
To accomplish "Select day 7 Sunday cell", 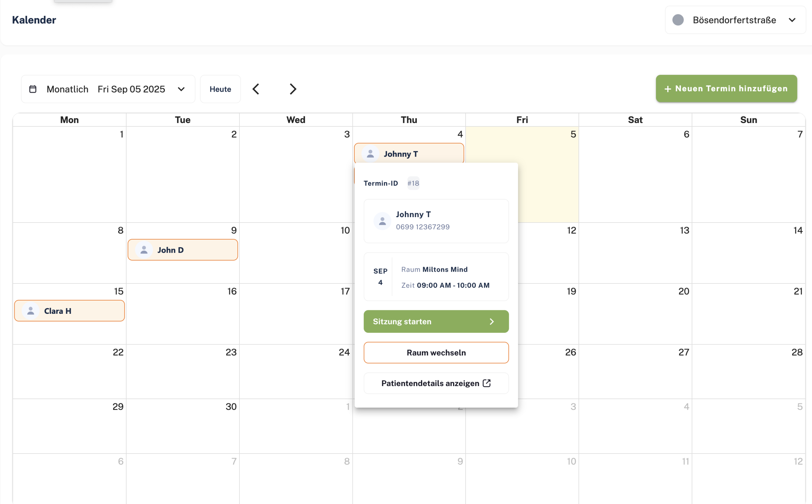I will click(749, 174).
